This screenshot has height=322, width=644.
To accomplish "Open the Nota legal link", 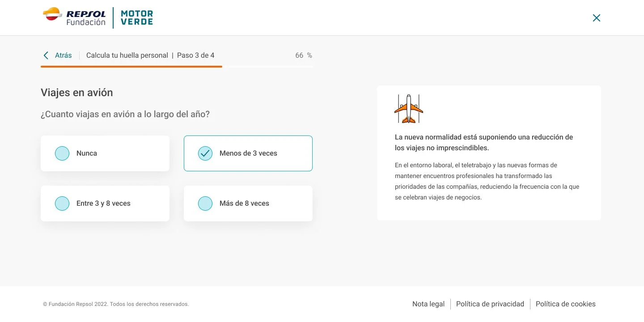I will 428,304.
